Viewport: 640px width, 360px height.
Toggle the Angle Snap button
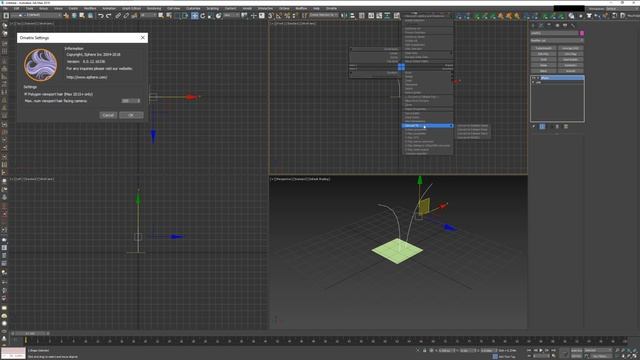pyautogui.click(x=279, y=16)
